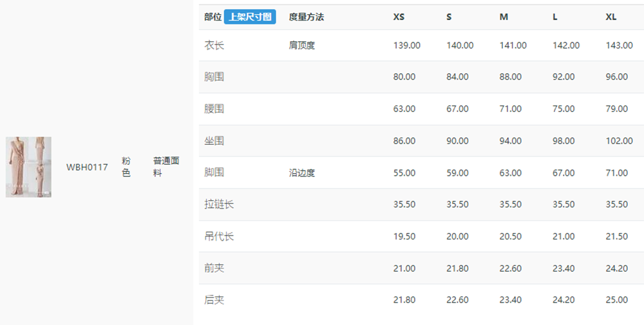Screen dimensions: 644x325
Task: Select product code WBH0117
Action: point(87,167)
